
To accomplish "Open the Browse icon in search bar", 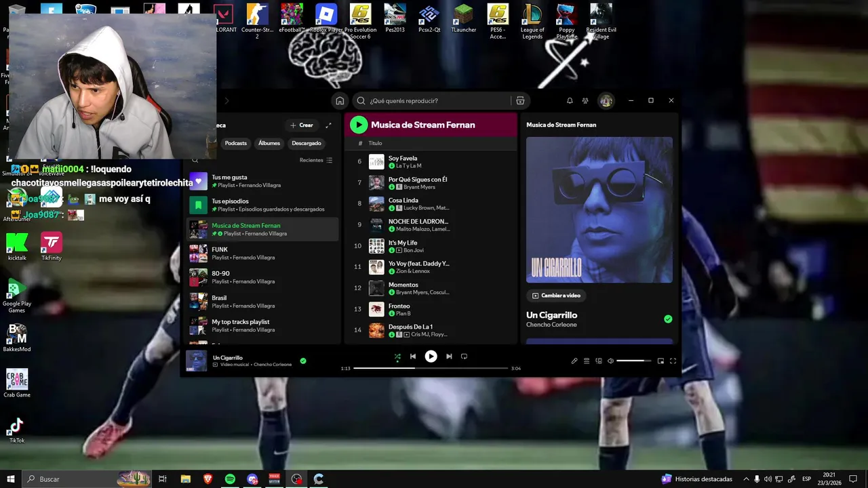I will pyautogui.click(x=520, y=100).
